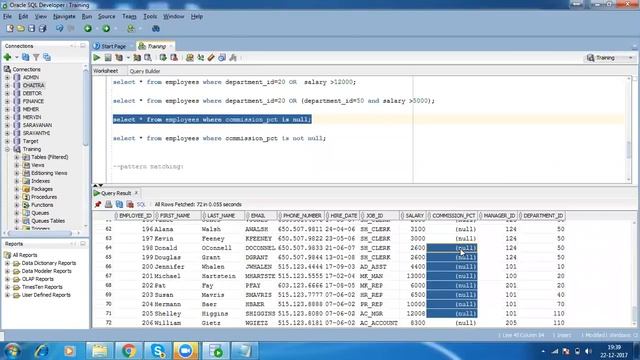The image size is (640, 360).
Task: Open Google Chrome from the taskbar
Action: click(x=129, y=351)
